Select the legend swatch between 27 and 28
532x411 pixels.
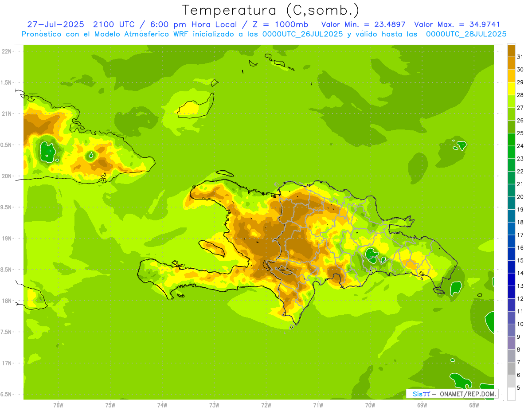511,102
